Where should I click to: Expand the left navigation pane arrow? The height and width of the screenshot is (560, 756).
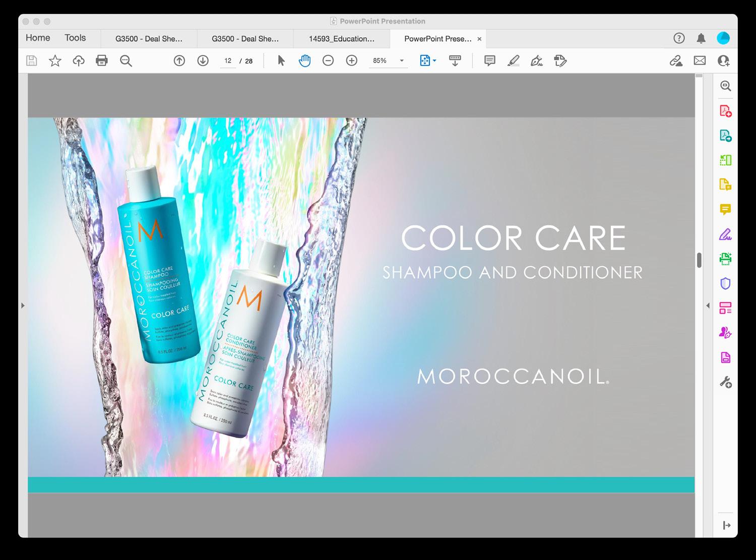click(23, 305)
